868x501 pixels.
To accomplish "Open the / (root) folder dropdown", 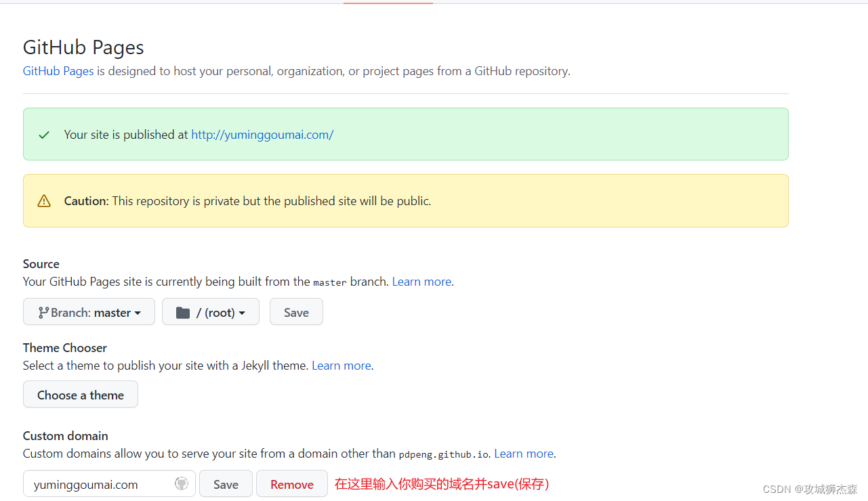I will (x=211, y=312).
